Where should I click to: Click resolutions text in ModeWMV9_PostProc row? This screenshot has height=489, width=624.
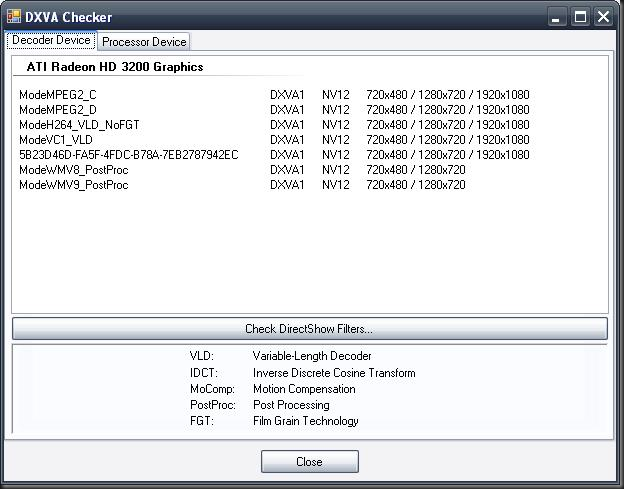click(x=415, y=185)
